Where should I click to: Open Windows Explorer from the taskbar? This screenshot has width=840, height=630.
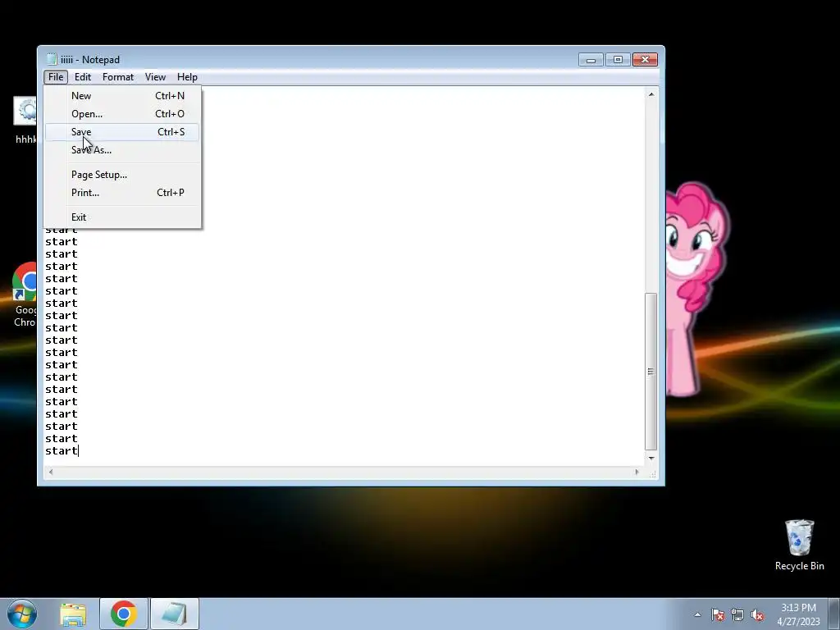(x=73, y=614)
